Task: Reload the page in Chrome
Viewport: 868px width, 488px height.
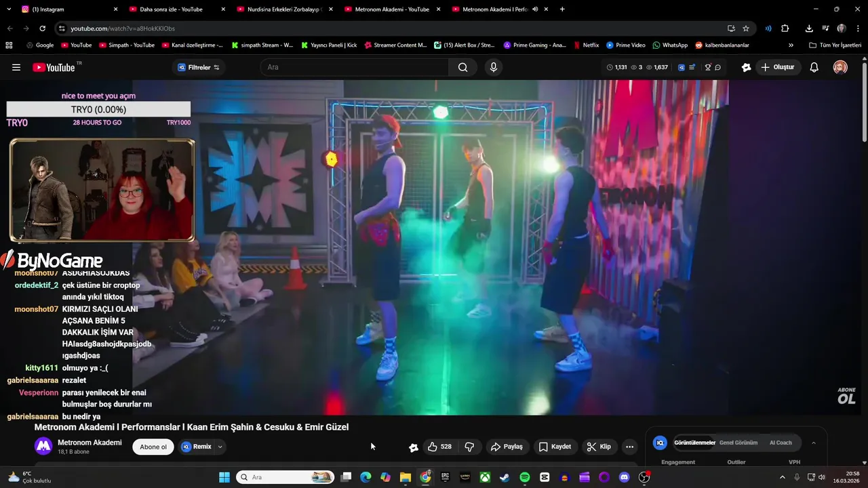Action: click(42, 28)
